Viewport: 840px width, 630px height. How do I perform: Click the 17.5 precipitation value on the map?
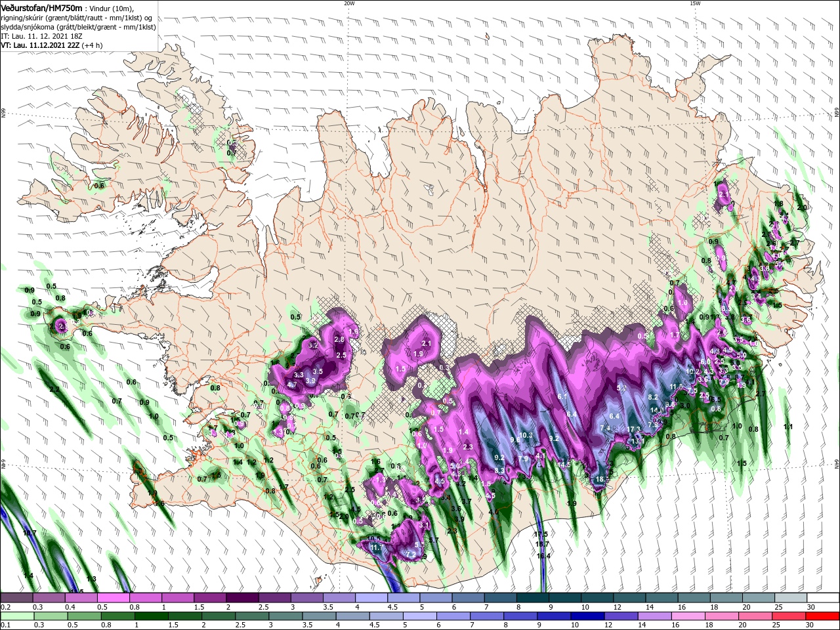541,534
